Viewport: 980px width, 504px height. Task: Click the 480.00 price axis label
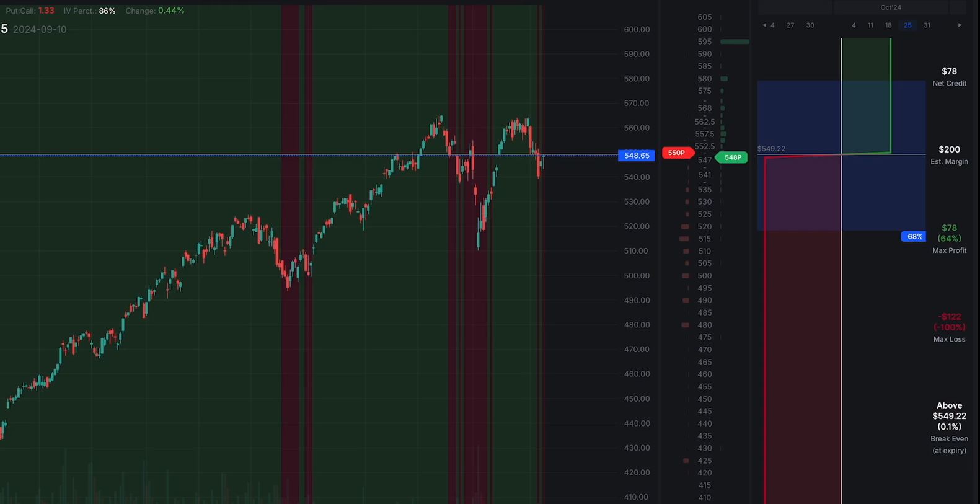tap(637, 325)
